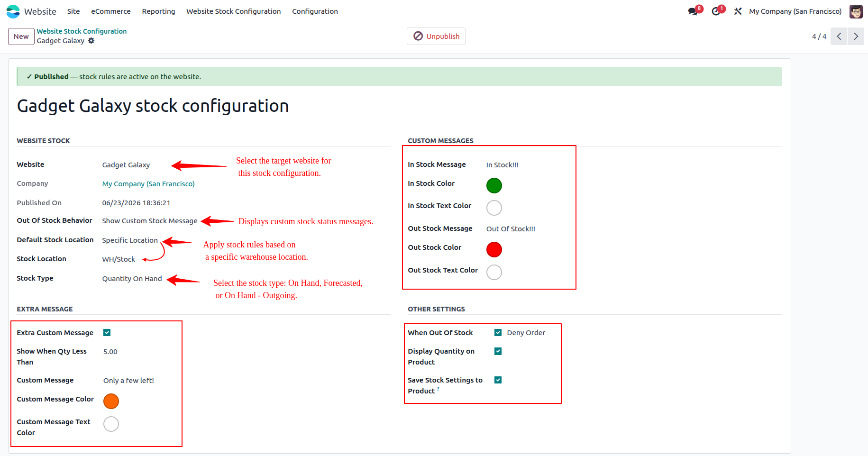Open the My Company (San Francisco) field link
This screenshot has width=868, height=456.
click(148, 184)
